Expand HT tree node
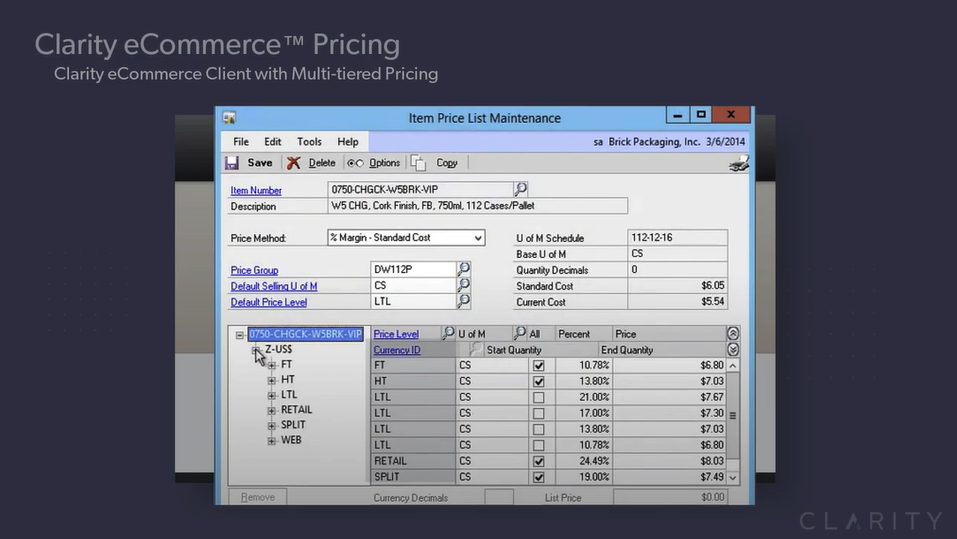 coord(272,380)
